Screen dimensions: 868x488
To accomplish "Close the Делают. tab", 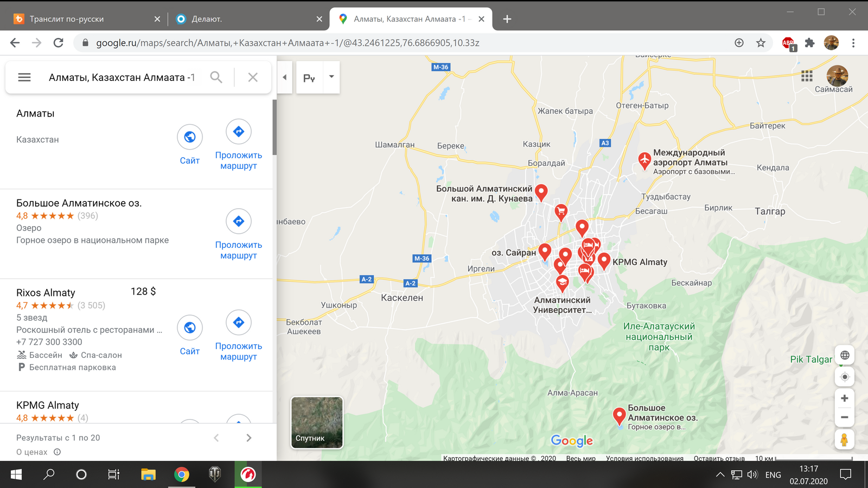I will 319,19.
